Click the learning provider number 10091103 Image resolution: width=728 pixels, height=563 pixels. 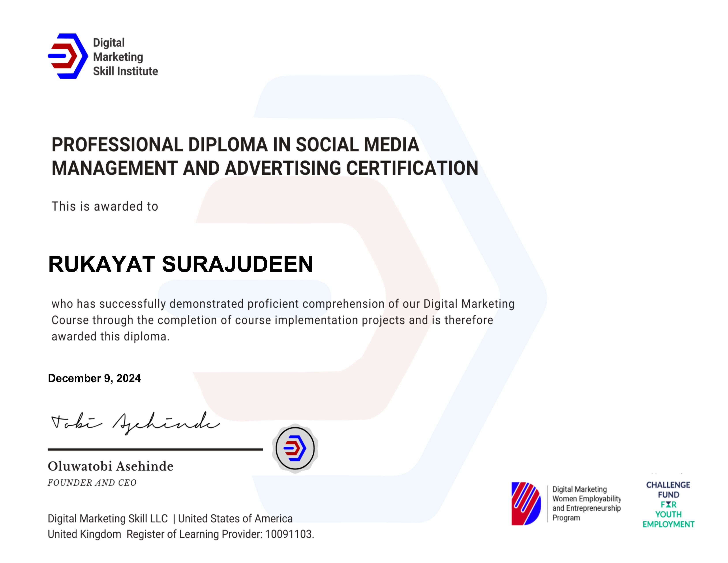289,534
